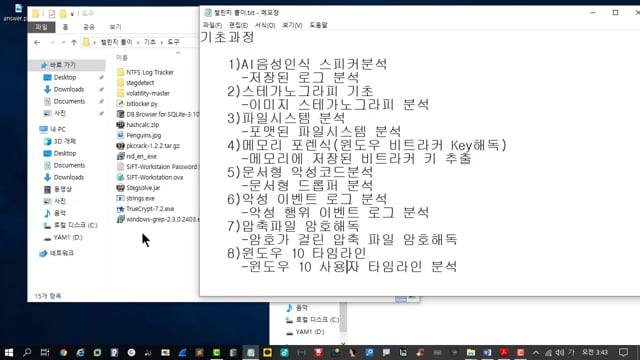Click the clock showing 오전 3:43

click(595, 352)
